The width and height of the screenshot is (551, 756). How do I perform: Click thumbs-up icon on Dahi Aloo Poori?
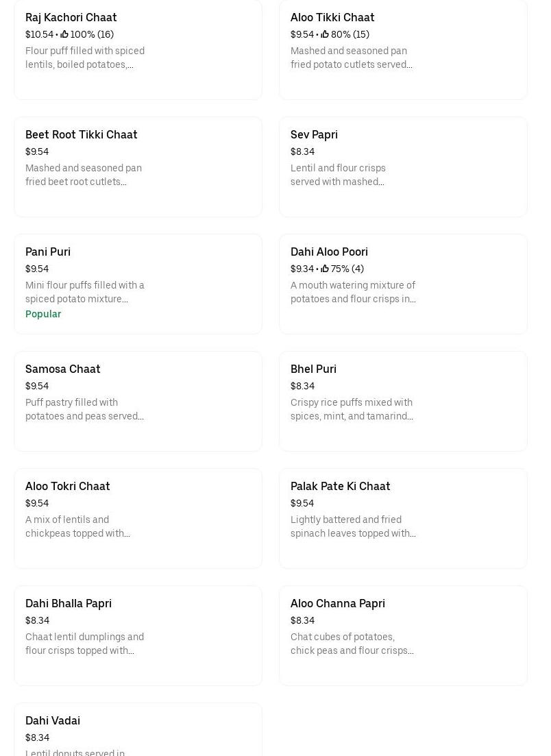point(325,269)
